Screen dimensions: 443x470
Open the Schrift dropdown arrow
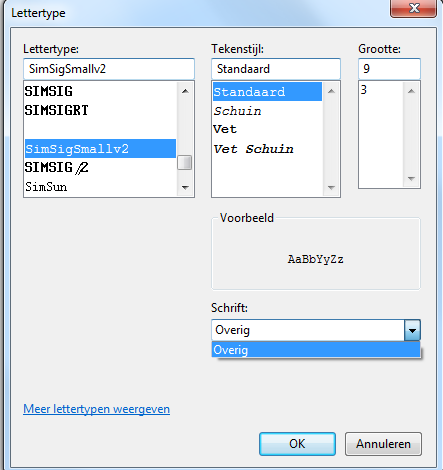412,330
